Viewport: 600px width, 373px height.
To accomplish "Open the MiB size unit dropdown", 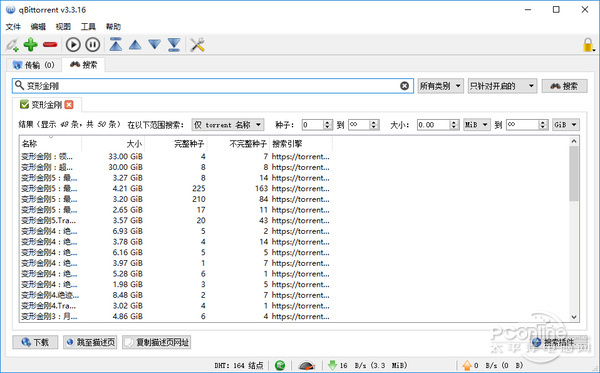I will click(x=476, y=125).
